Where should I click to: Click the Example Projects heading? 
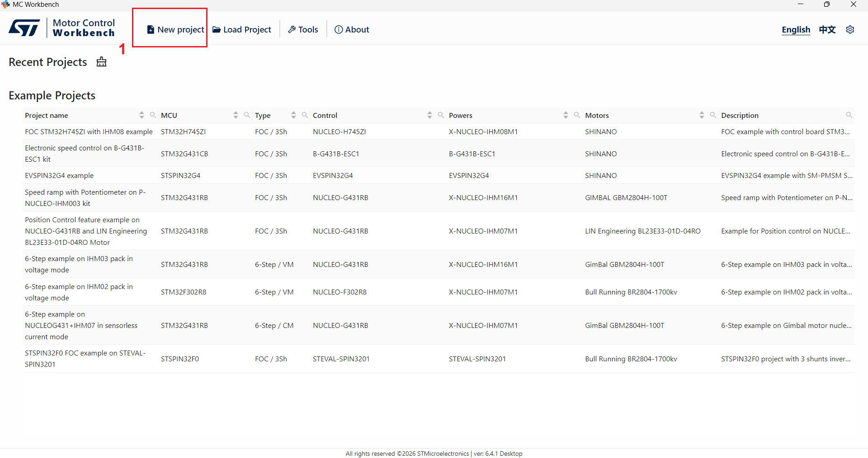click(x=52, y=95)
